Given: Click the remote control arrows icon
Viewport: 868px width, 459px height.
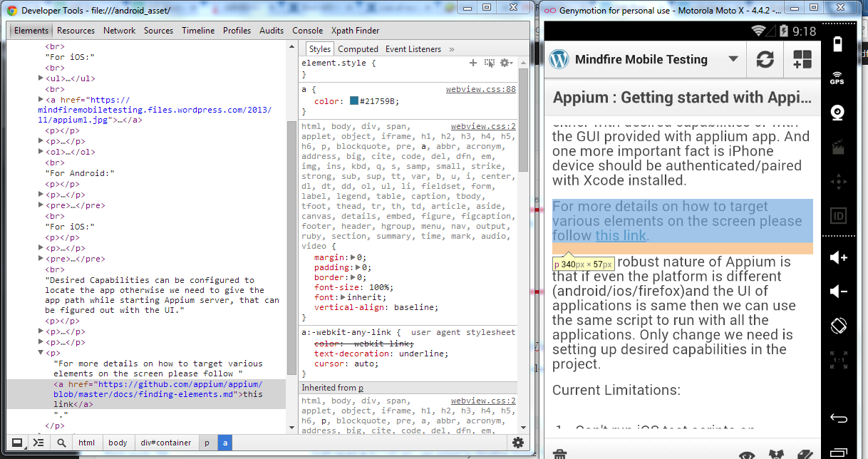Looking at the screenshot, I should click(837, 182).
